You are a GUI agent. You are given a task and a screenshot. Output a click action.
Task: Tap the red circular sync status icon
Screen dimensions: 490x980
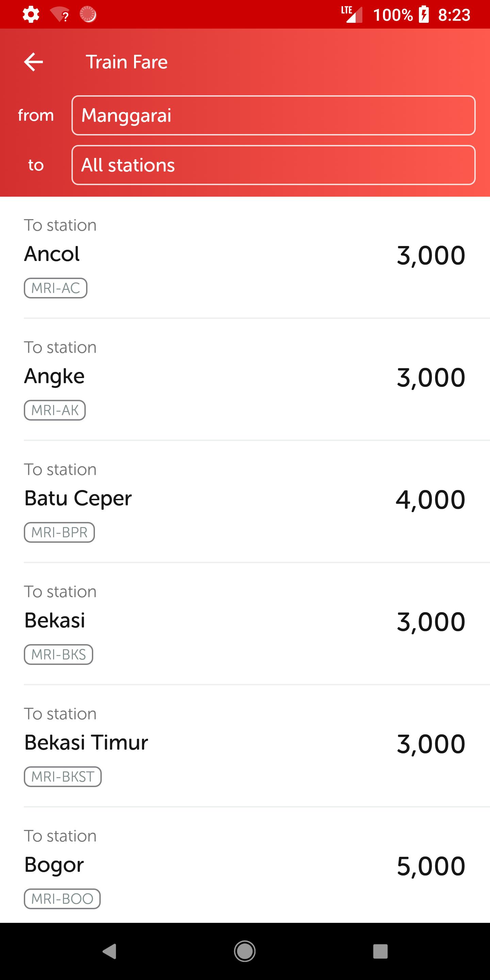(88, 14)
